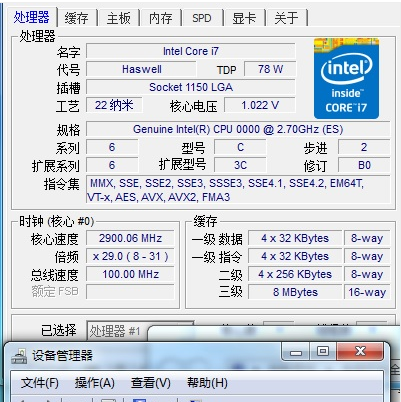Expand the 处理器 #1 selection dropdown
Viewport: 401px width, 402px height.
[117, 331]
